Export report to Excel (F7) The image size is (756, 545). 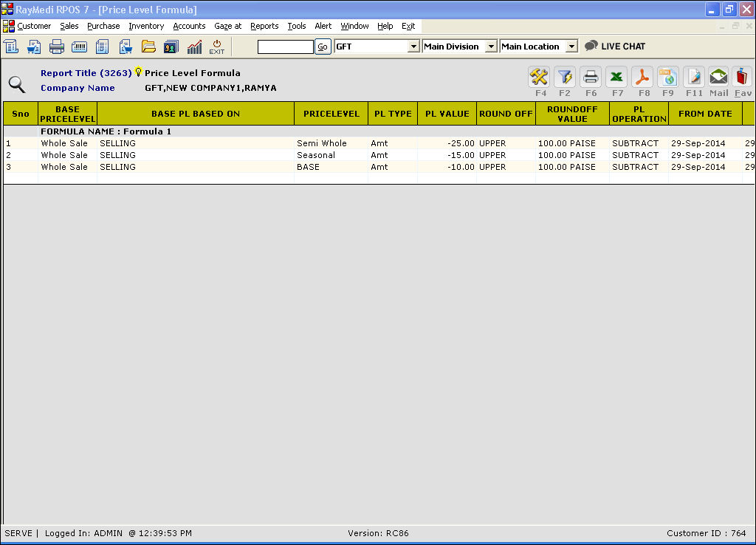pyautogui.click(x=616, y=77)
